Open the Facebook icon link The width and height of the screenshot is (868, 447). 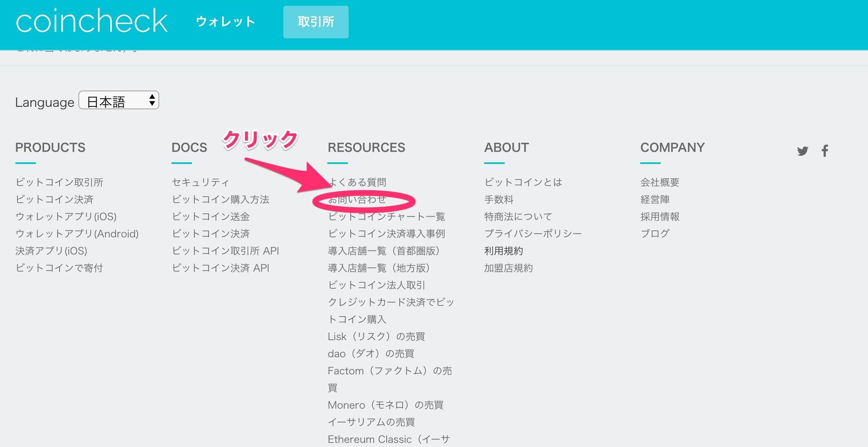[x=825, y=150]
